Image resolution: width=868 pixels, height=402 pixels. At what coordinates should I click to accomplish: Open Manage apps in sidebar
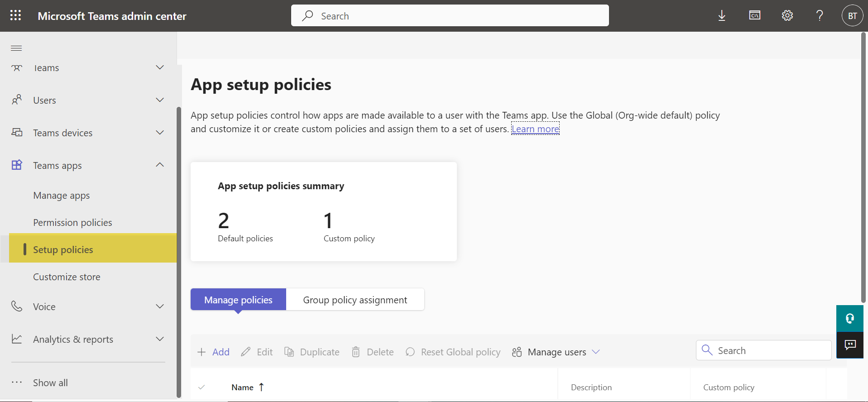62,196
